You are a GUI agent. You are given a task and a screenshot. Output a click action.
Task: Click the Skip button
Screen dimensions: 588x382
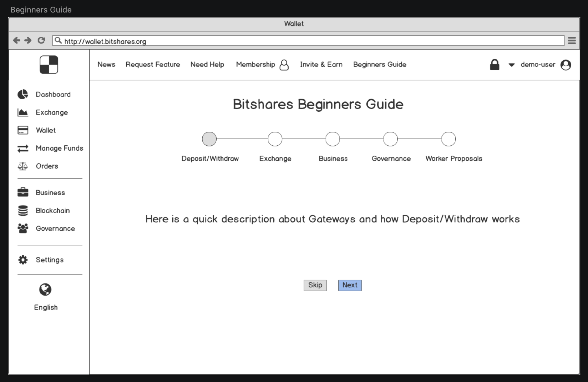pyautogui.click(x=315, y=285)
